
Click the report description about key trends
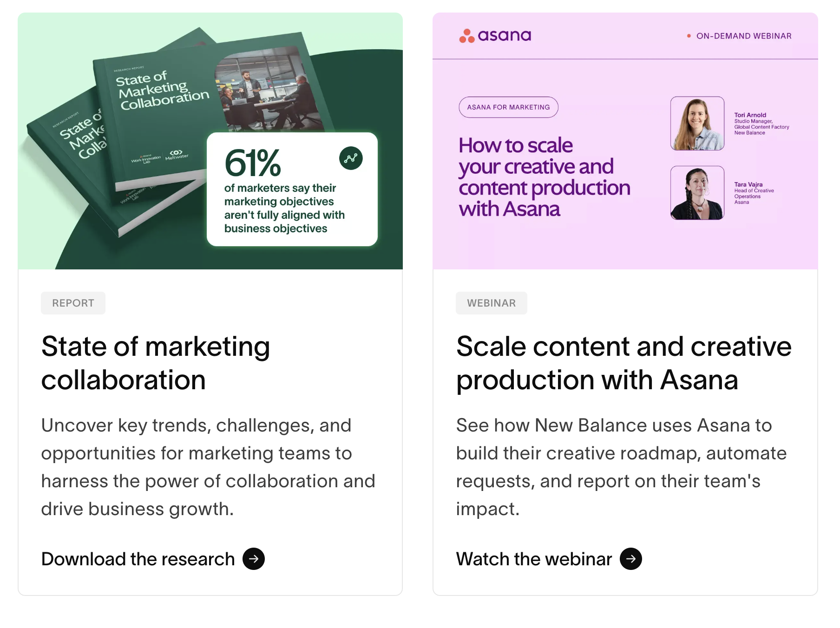click(x=208, y=467)
